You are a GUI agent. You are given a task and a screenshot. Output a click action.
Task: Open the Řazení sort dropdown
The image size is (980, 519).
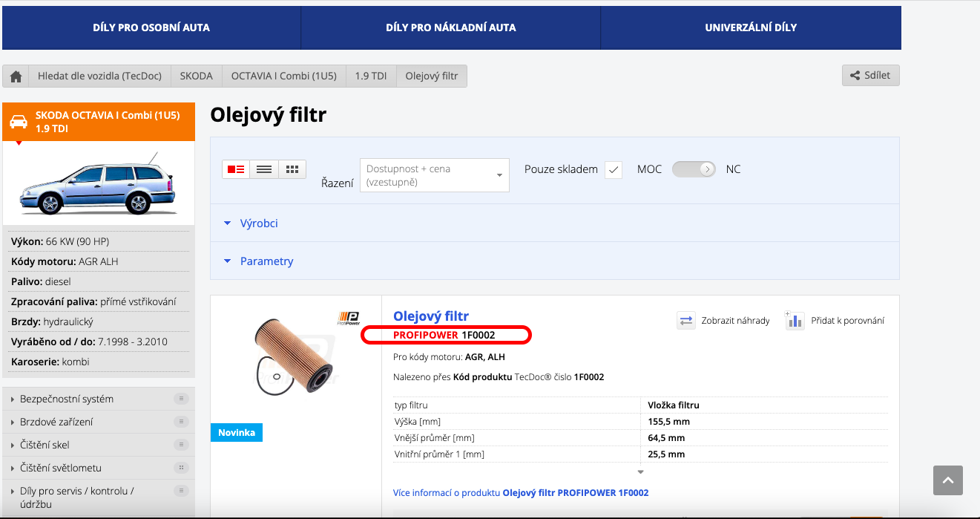(x=435, y=175)
